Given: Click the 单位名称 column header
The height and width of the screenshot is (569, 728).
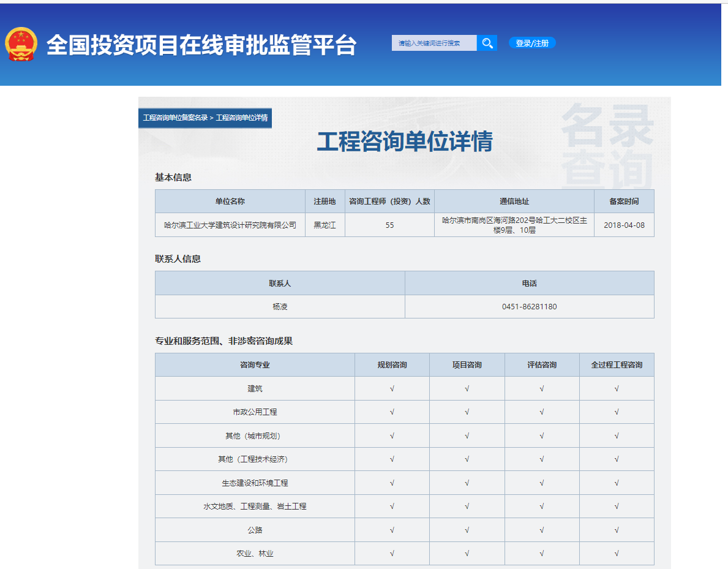Looking at the screenshot, I should coord(230,201).
